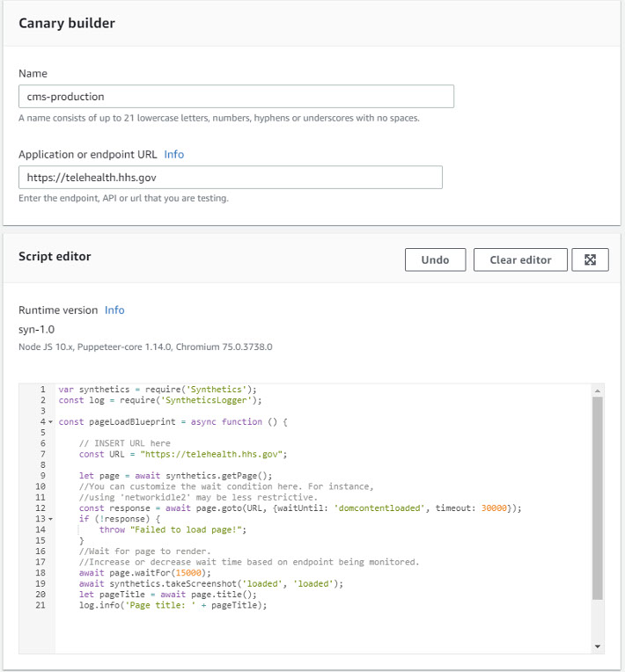Expand the script editor to fullscreen
Image resolution: width=625 pixels, height=672 pixels.
590,259
